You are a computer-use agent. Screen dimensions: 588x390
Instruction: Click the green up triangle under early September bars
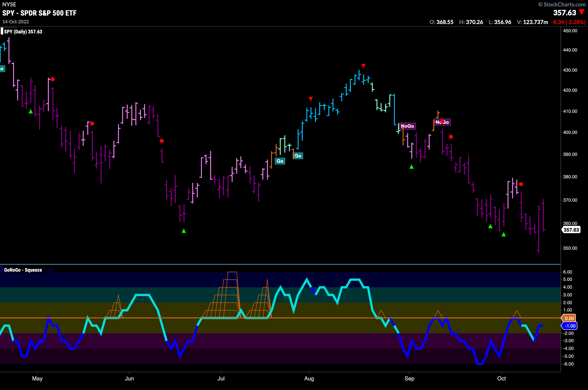pyautogui.click(x=411, y=167)
